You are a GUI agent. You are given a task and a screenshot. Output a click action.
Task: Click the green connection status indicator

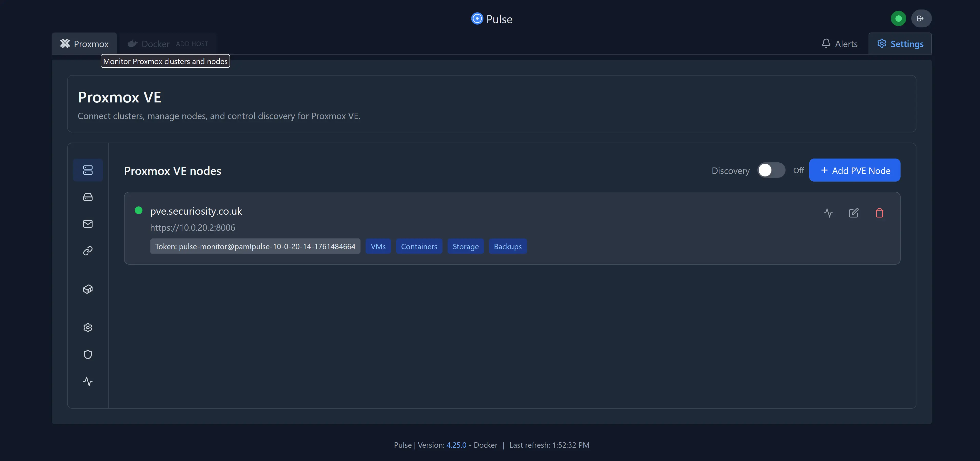coord(898,18)
